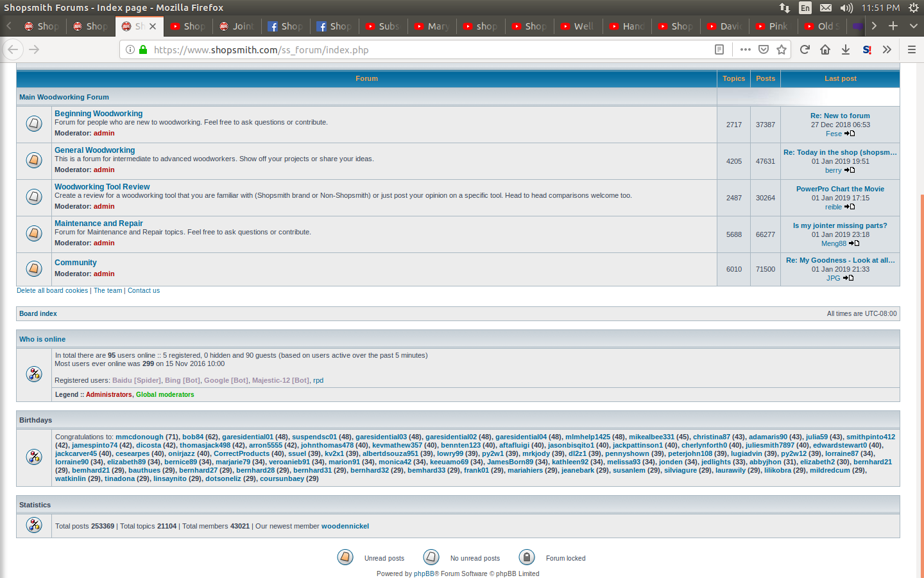The height and width of the screenshot is (578, 924).
Task: Open mmcdonough birthday user profile
Action: [139, 437]
